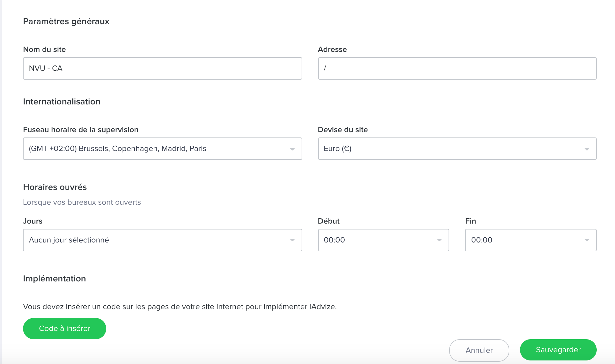This screenshot has width=615, height=364.
Task: Click the Nom du site input field
Action: coord(162,68)
